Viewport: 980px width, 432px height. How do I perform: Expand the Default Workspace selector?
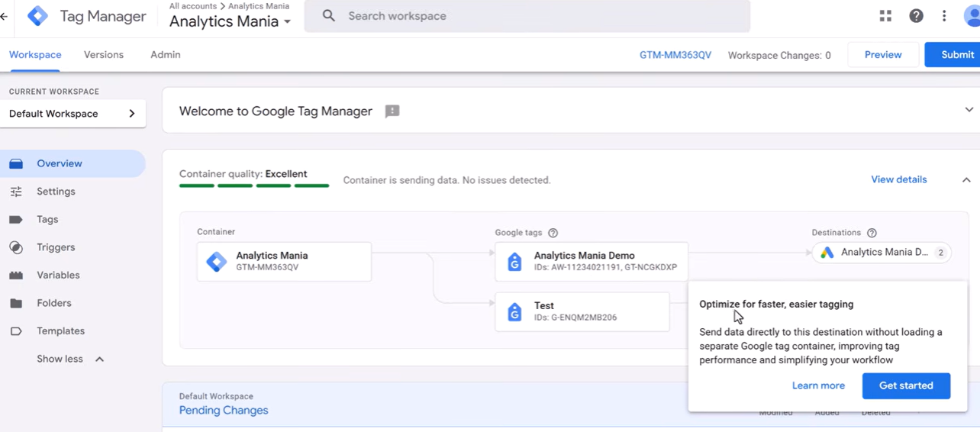[73, 114]
